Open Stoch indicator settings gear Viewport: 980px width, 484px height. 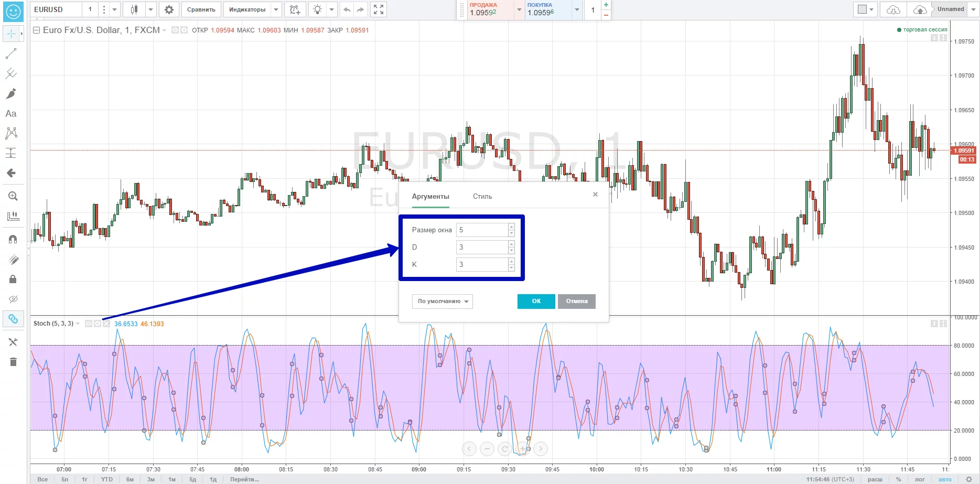(x=98, y=324)
